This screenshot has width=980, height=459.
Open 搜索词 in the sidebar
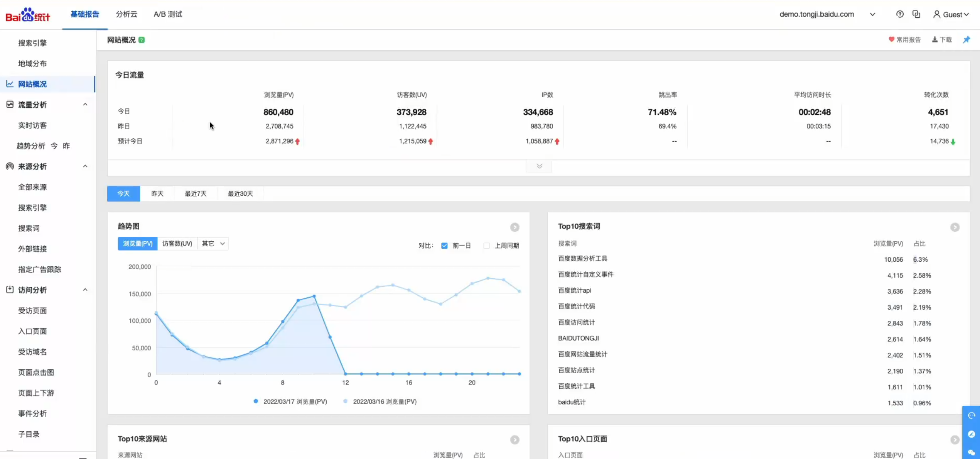[29, 228]
